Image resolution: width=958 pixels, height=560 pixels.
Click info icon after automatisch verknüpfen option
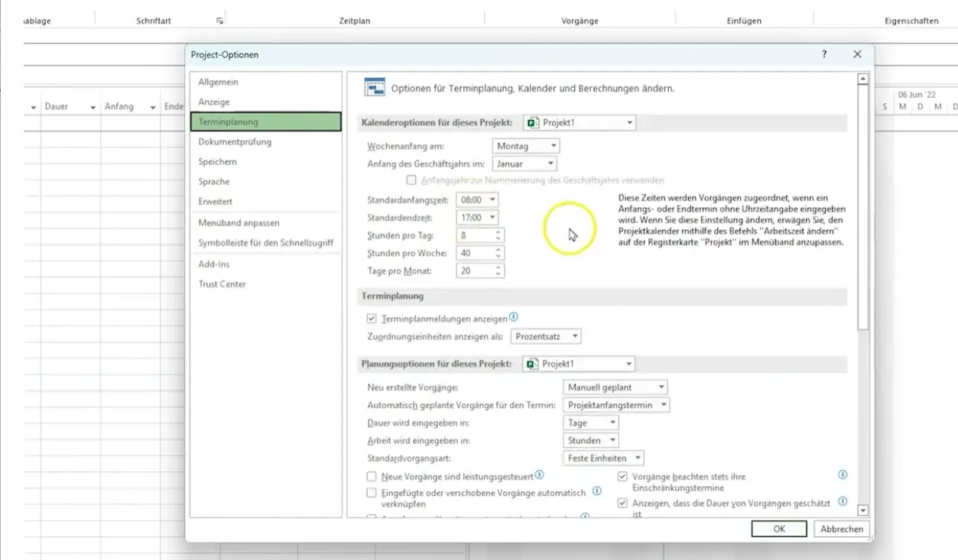597,491
